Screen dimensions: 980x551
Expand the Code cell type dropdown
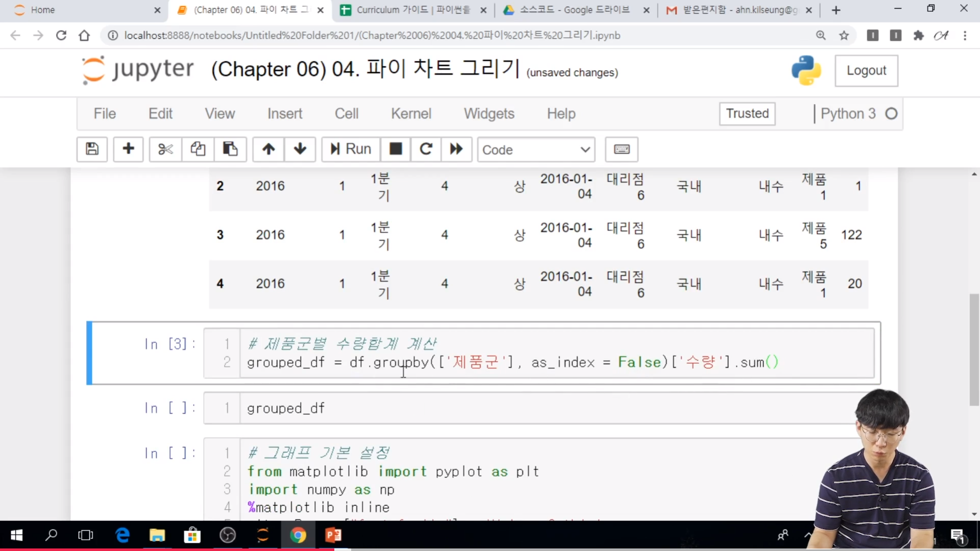click(536, 149)
